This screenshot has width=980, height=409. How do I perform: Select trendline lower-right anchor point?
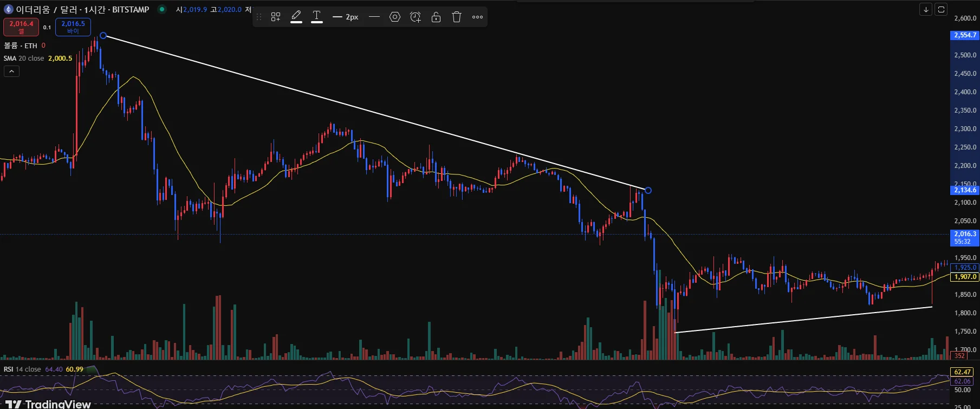pos(648,190)
